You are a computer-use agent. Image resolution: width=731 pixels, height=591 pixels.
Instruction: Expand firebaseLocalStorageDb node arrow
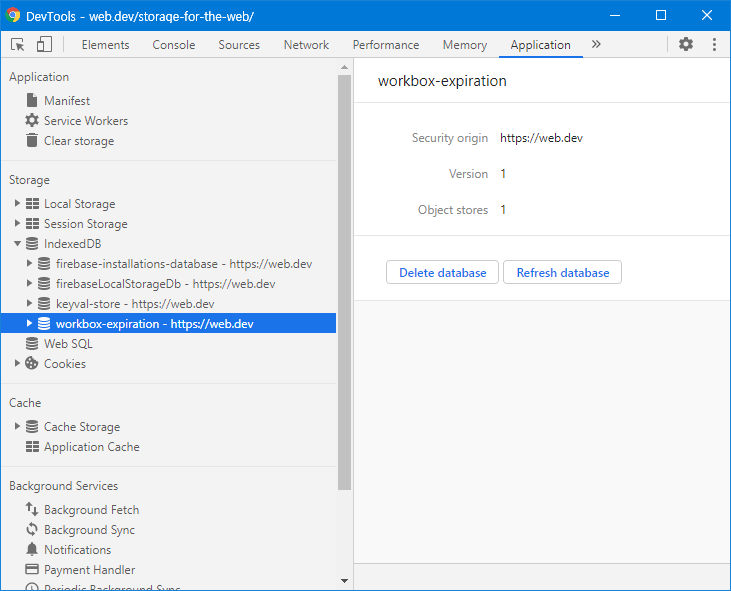pyautogui.click(x=29, y=283)
